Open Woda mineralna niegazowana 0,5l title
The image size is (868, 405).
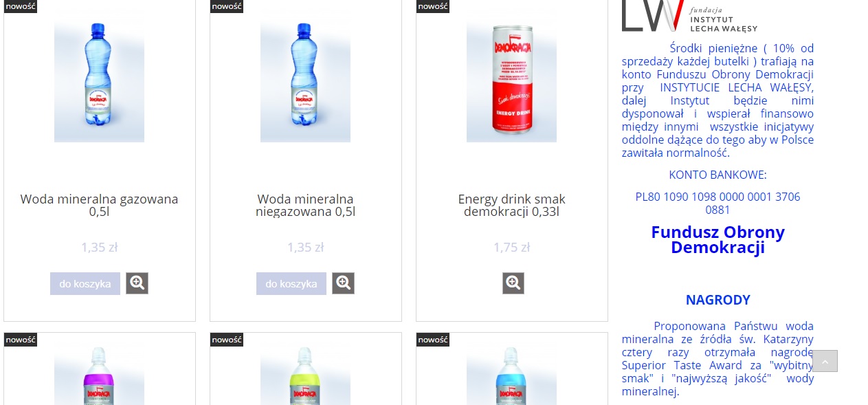point(305,206)
